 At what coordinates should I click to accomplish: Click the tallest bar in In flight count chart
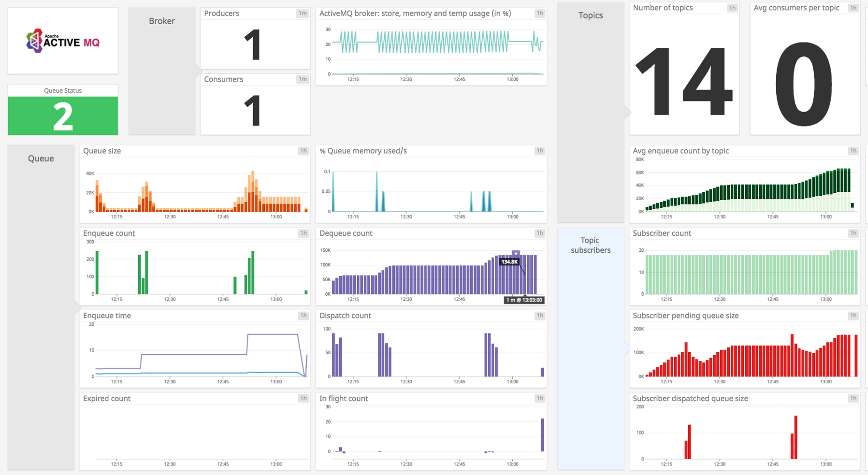542,435
